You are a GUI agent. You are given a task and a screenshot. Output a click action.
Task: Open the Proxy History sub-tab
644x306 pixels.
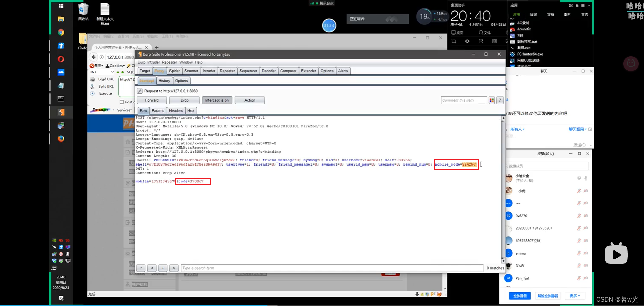(164, 81)
